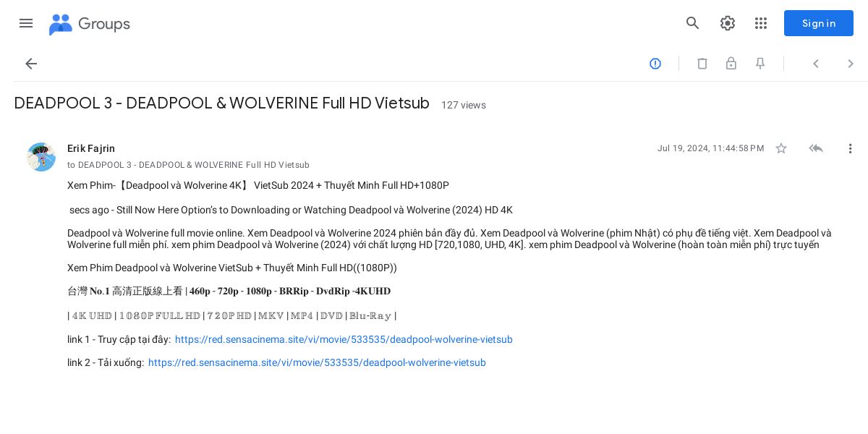Open the settings gear icon
The width and height of the screenshot is (868, 434).
[728, 23]
